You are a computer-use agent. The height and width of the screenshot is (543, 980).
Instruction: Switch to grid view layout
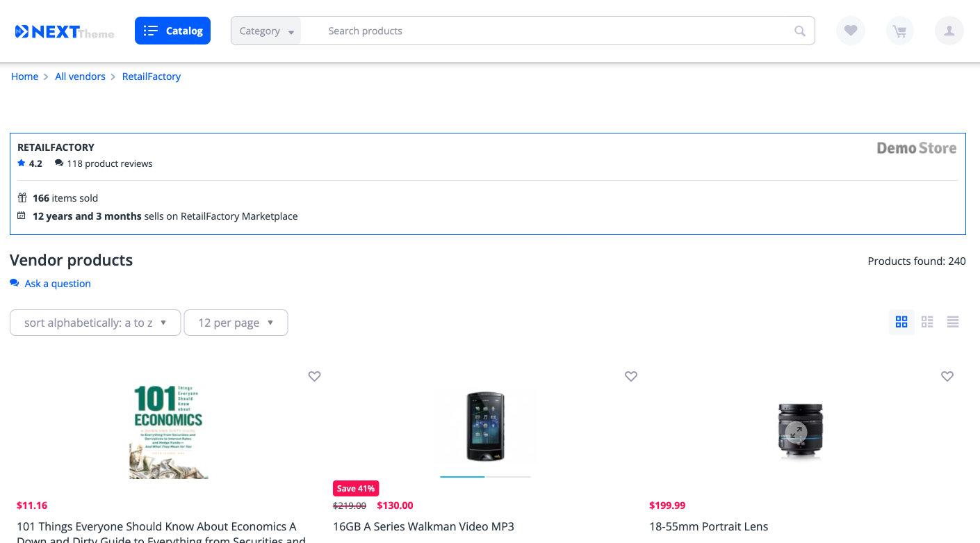[x=901, y=322]
